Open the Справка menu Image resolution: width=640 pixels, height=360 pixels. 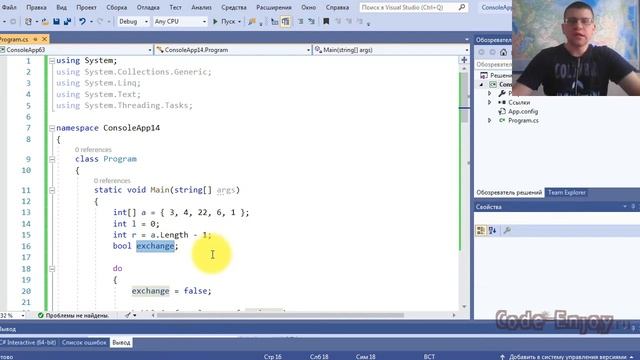tap(337, 7)
